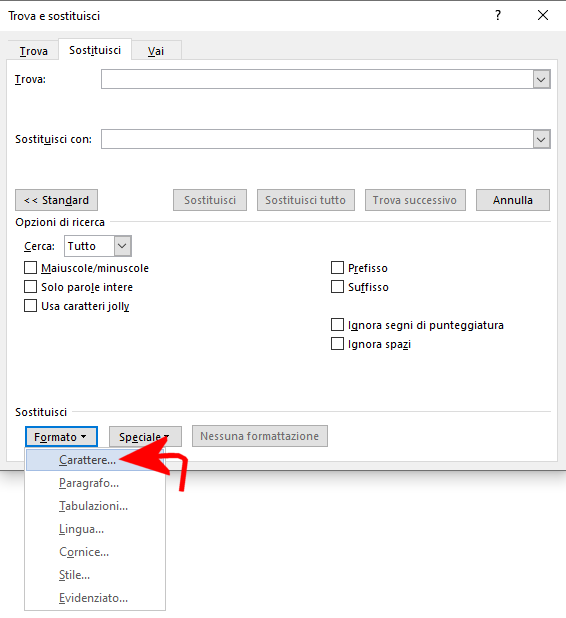Image resolution: width=566 pixels, height=618 pixels.
Task: Enable the Prefisso checkbox
Action: (337, 268)
